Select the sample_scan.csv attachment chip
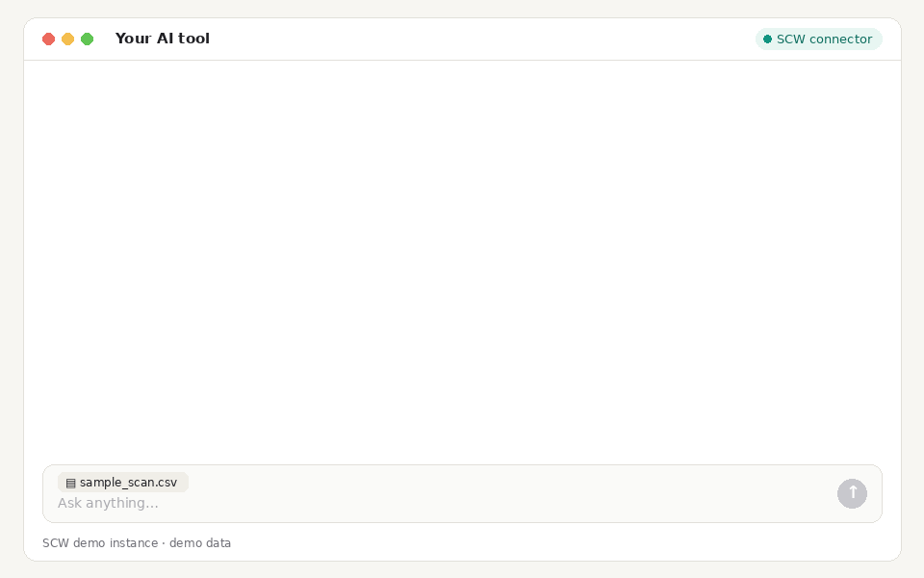Viewport: 924px width, 578px height. 123,483
